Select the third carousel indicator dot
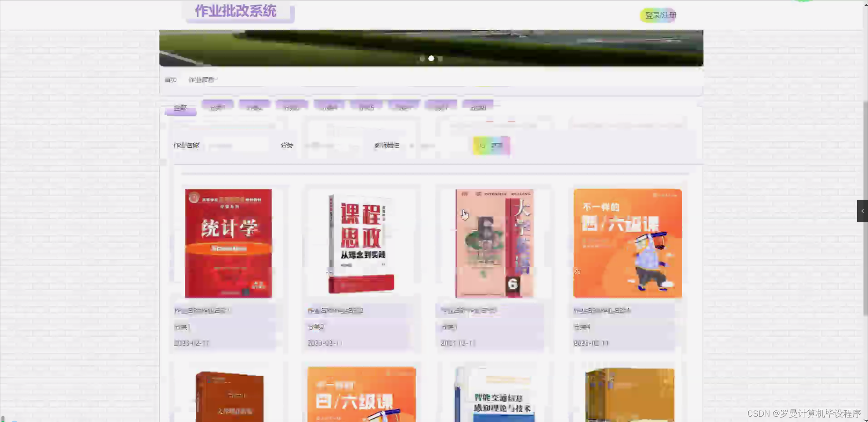The height and width of the screenshot is (422, 868). pos(440,58)
